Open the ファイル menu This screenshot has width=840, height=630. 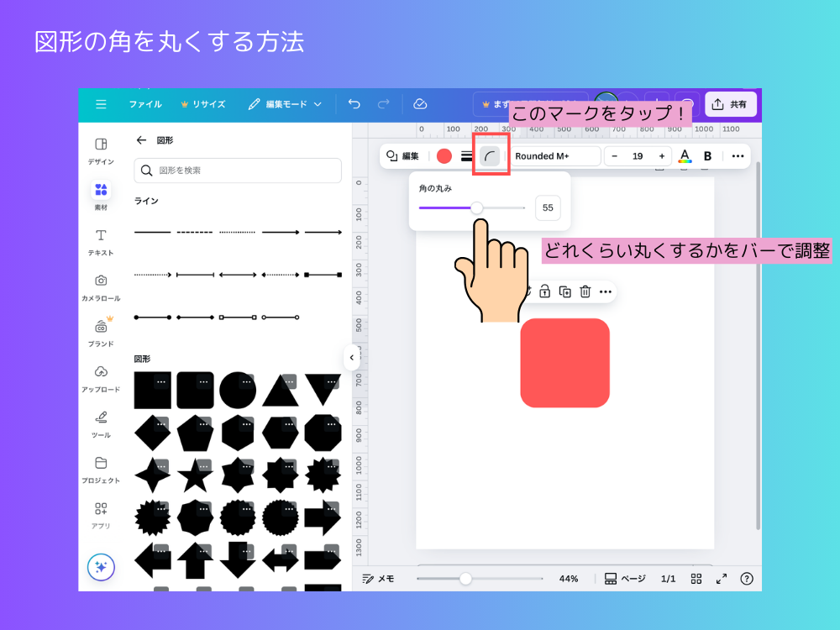point(145,104)
